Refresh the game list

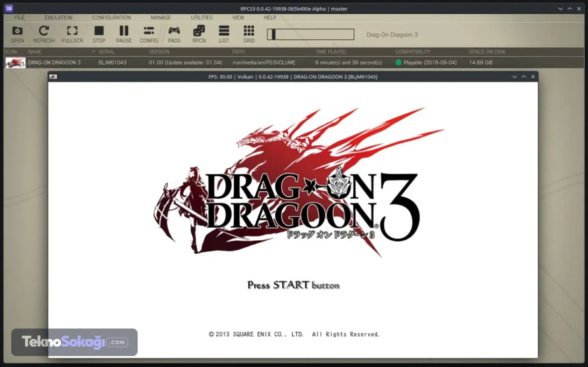tap(44, 34)
